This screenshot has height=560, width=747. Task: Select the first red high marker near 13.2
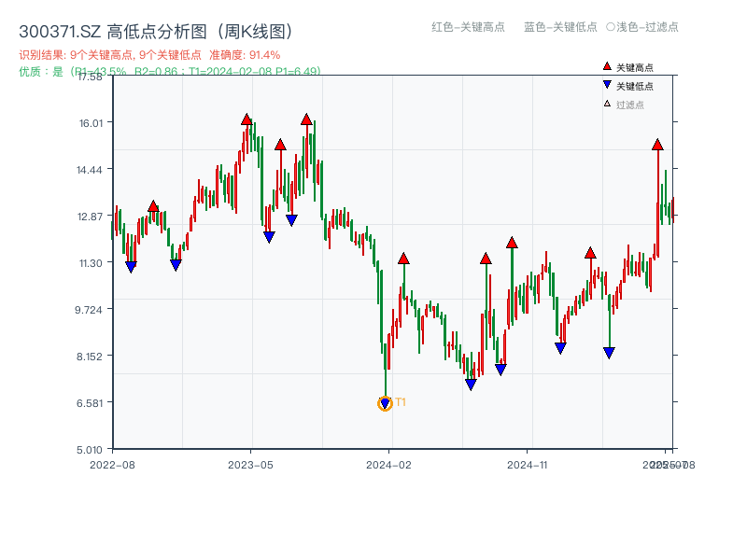click(153, 206)
